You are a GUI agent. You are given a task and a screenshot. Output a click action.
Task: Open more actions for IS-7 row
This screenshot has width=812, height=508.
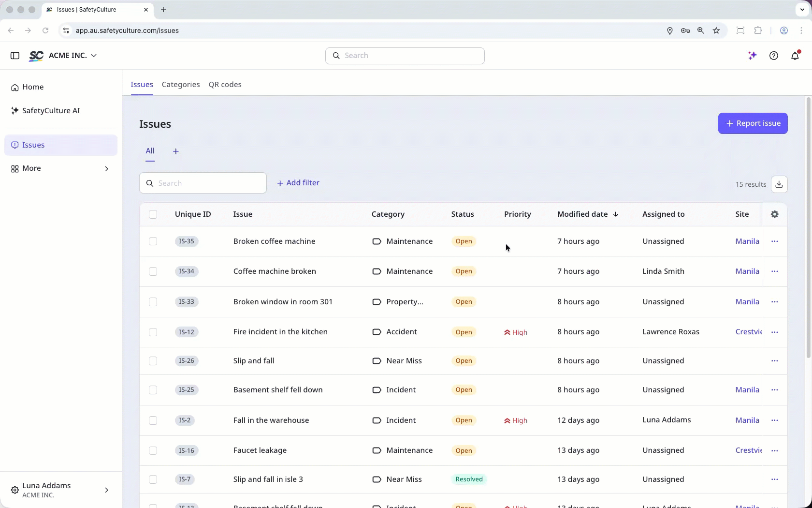775,479
